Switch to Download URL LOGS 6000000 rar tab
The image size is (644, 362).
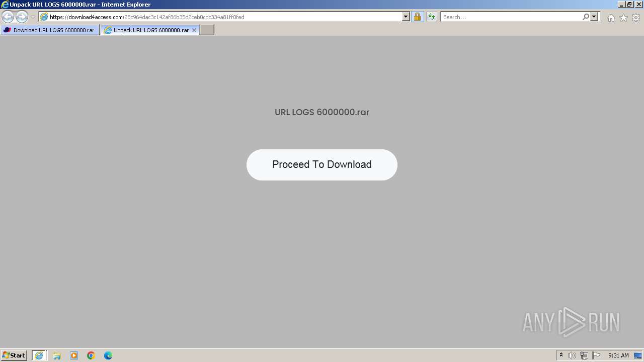coord(50,30)
